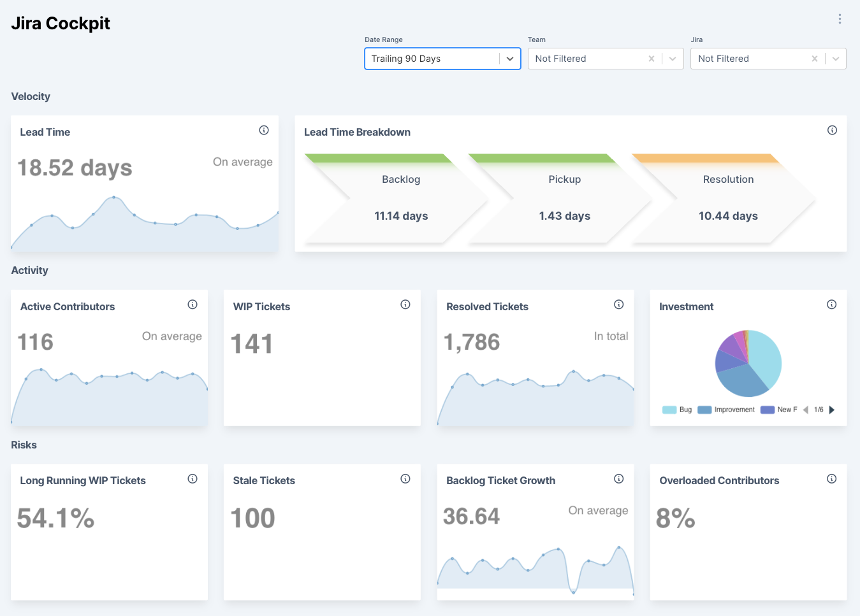Select the Activity section heading
The height and width of the screenshot is (616, 860).
(x=29, y=270)
